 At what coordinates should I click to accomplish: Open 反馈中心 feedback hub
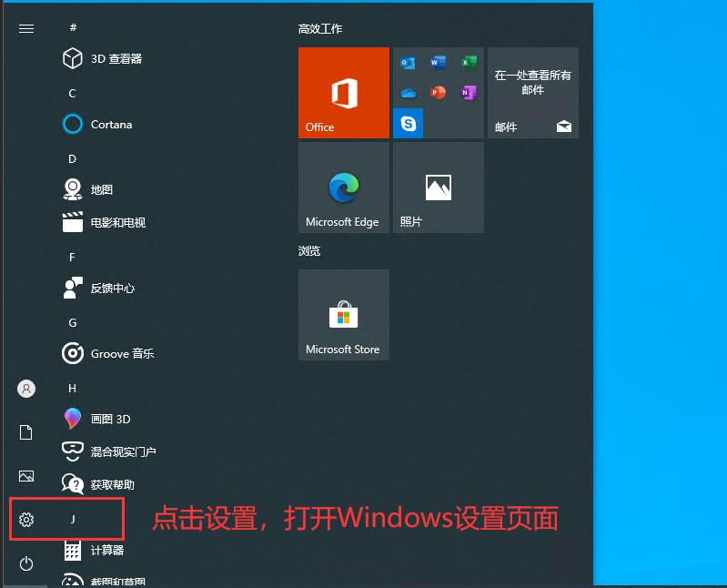click(x=98, y=288)
